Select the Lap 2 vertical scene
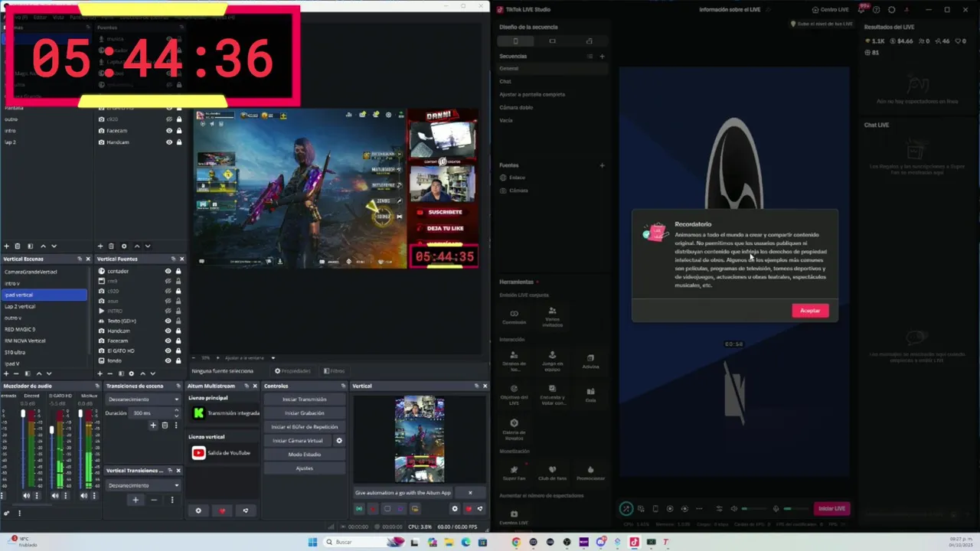 [44, 306]
